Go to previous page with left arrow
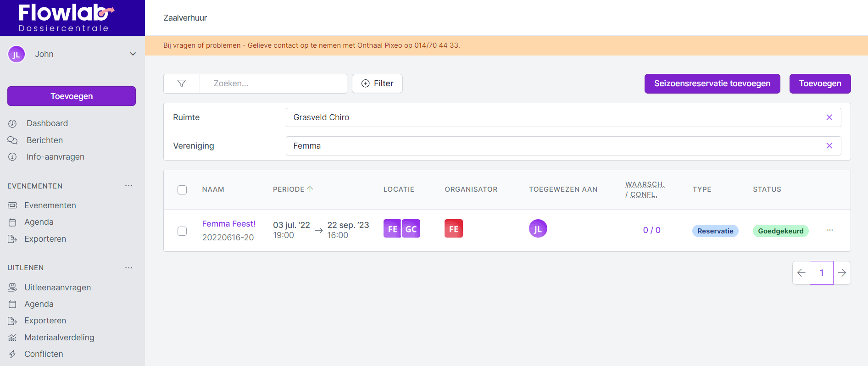Viewport: 868px width, 366px height. click(801, 273)
